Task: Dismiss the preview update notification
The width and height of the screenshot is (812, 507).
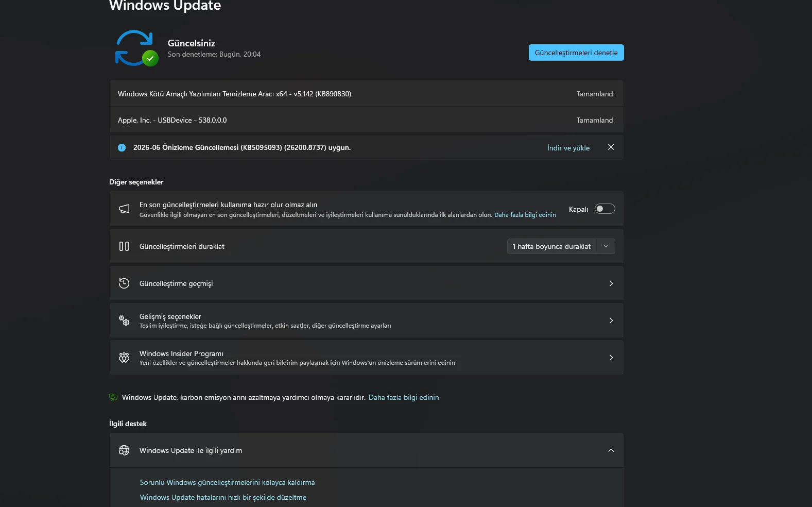Action: click(x=611, y=147)
